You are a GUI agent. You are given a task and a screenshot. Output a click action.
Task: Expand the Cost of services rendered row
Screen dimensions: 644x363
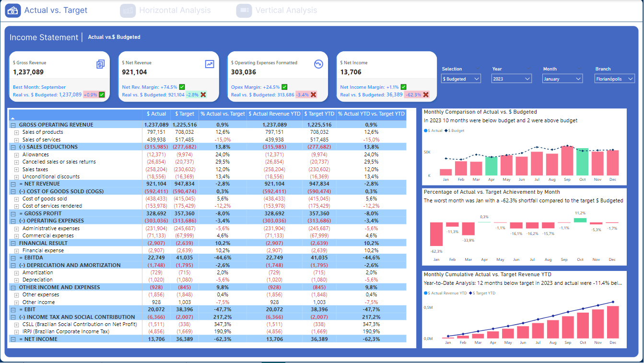16,206
